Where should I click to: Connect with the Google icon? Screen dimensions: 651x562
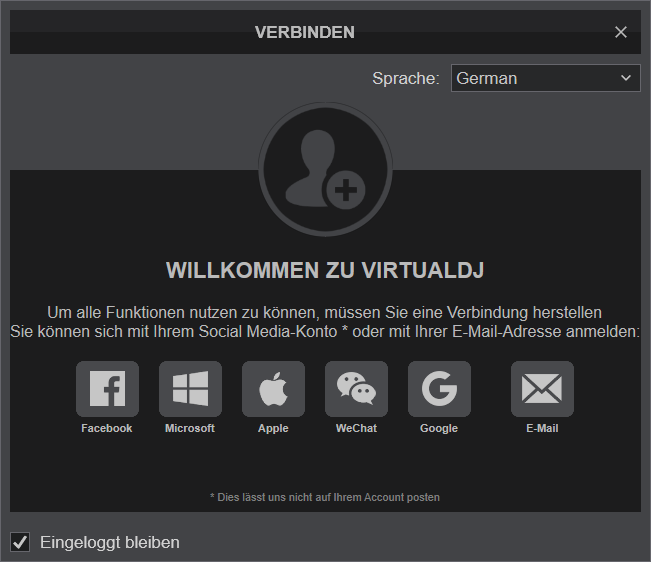click(439, 389)
